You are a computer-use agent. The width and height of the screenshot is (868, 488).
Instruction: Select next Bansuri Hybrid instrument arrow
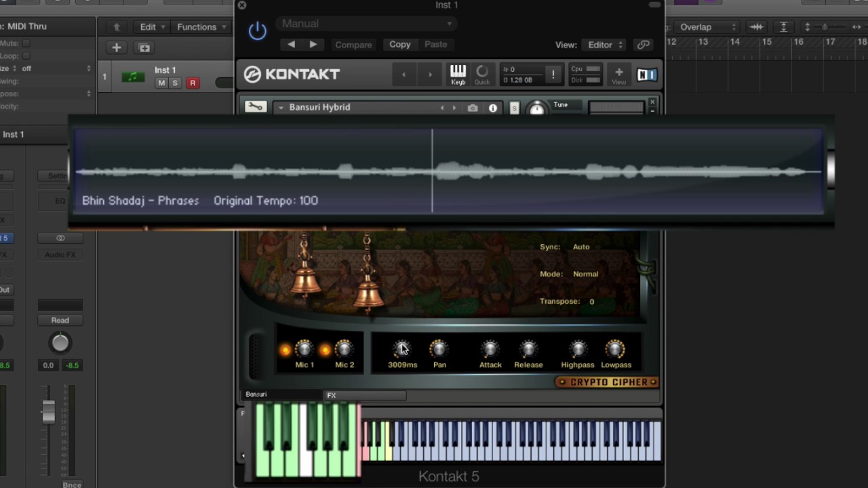(454, 108)
